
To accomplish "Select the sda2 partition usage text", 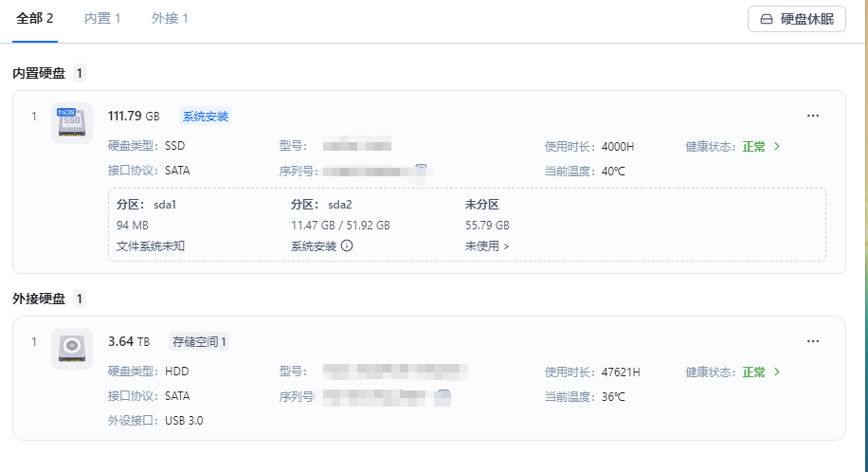I will (x=340, y=226).
